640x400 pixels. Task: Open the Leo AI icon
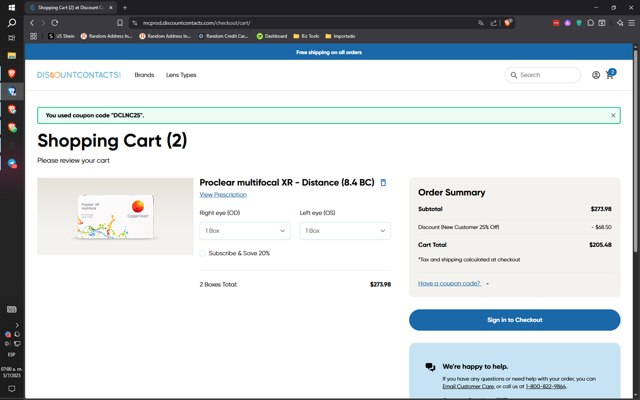click(620, 23)
